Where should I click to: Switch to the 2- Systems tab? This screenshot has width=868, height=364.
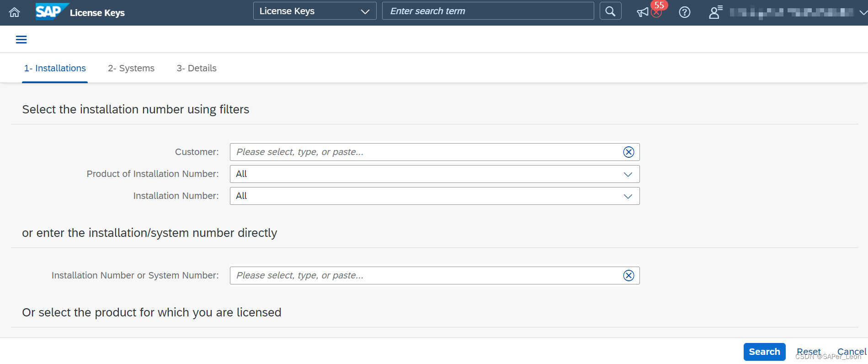131,68
